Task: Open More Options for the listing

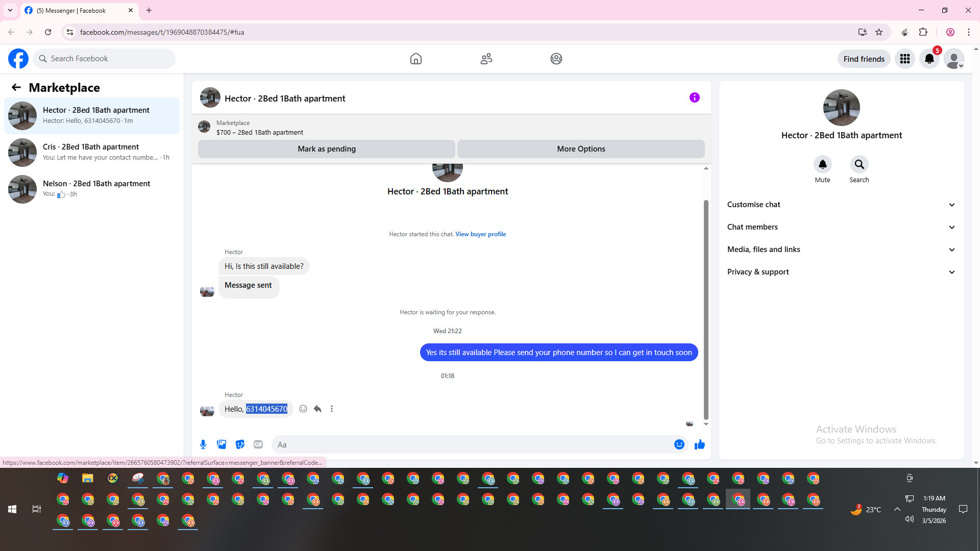Action: (581, 149)
